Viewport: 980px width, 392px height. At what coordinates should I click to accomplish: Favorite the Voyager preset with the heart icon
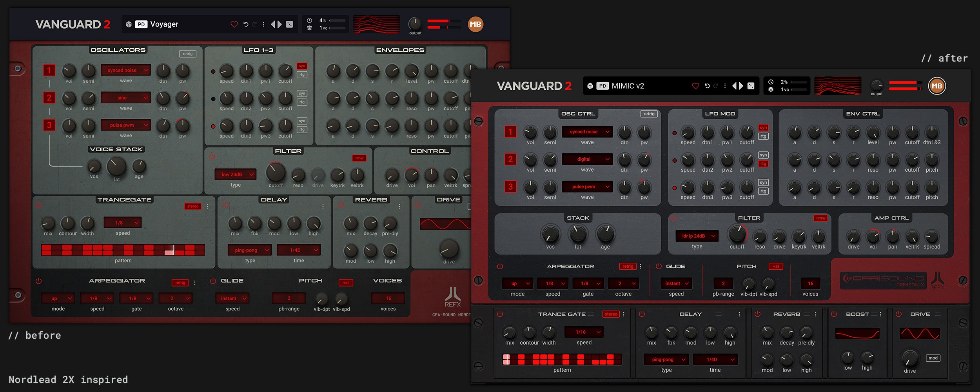234,24
